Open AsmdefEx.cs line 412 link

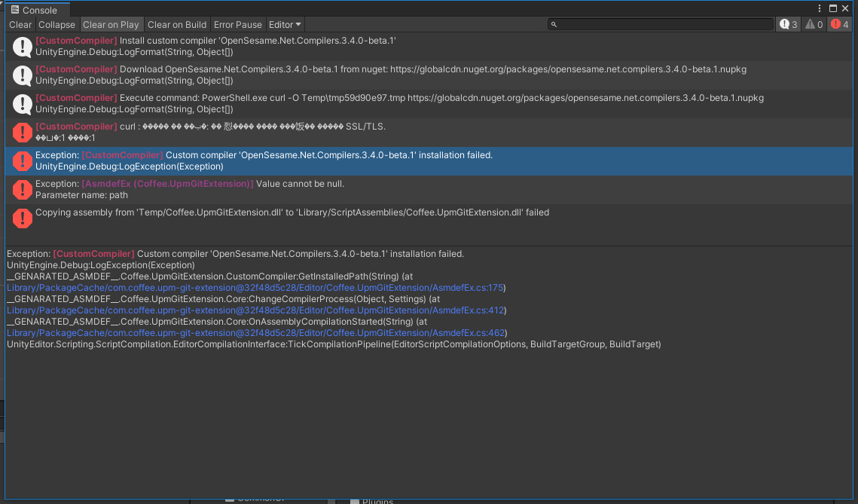[256, 310]
